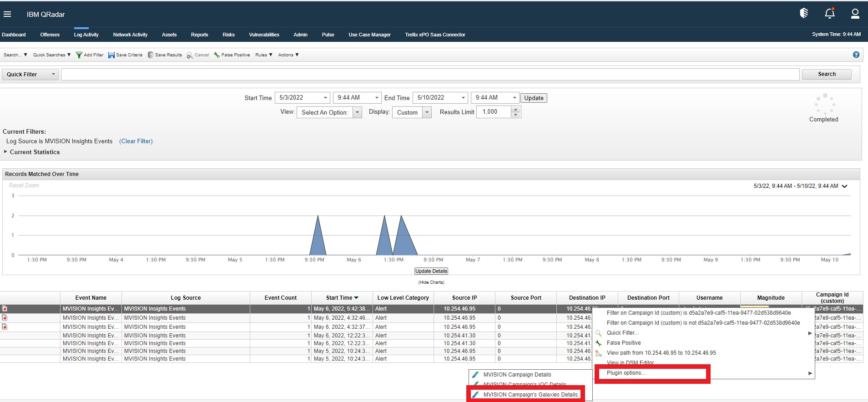Image resolution: width=868 pixels, height=402 pixels.
Task: Click into the Quick Filter search input
Action: pyautogui.click(x=430, y=75)
